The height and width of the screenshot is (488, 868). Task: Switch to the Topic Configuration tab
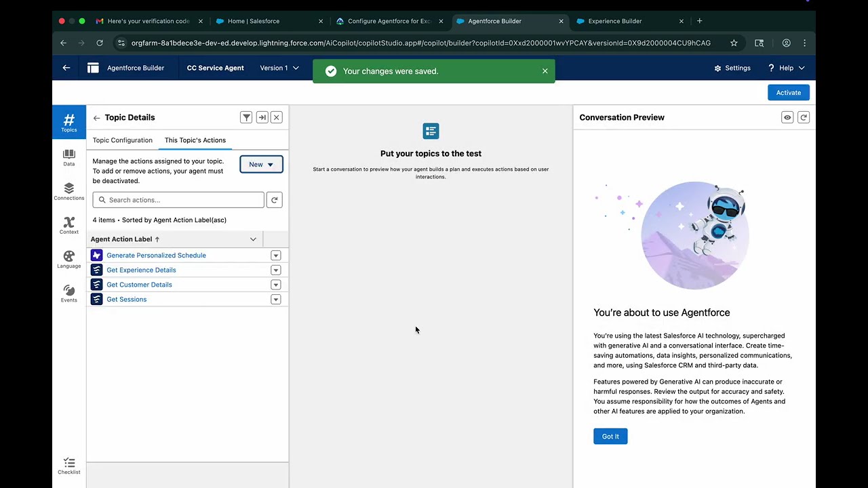pos(123,140)
